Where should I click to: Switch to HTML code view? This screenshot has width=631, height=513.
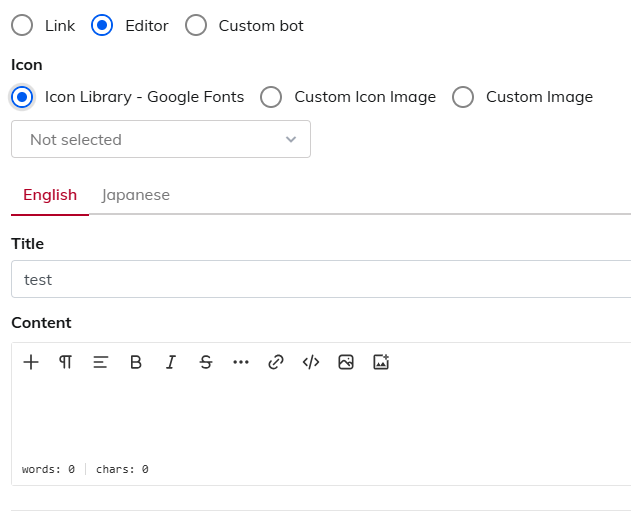click(x=311, y=362)
